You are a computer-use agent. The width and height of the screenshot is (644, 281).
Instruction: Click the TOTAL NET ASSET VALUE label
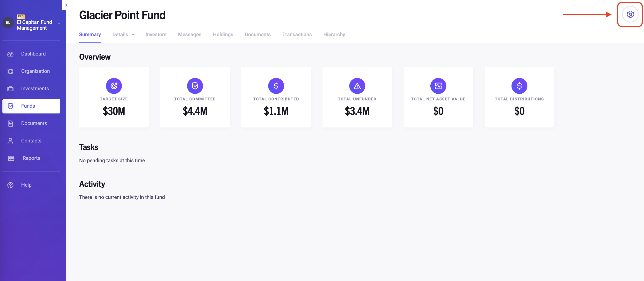pos(438,99)
